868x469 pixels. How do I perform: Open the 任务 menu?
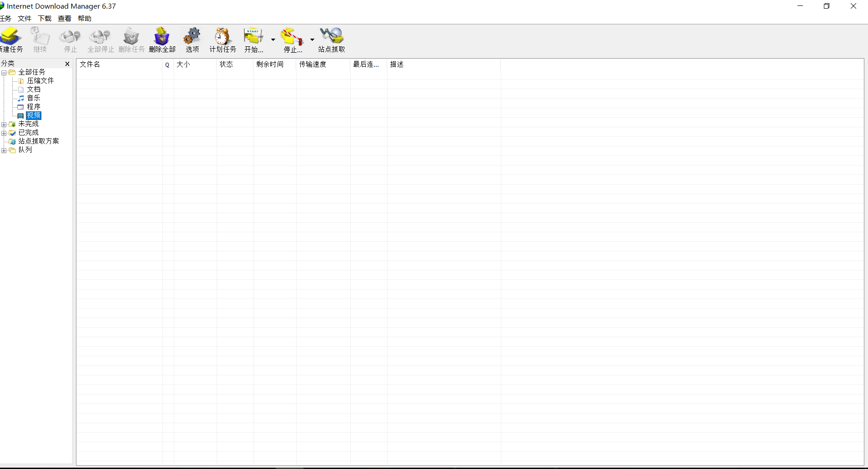5,18
